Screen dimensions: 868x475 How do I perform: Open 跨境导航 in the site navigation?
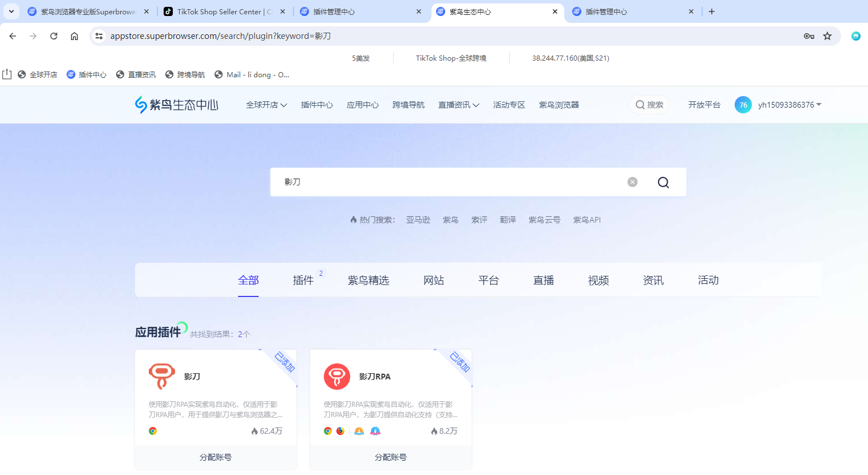click(x=409, y=105)
